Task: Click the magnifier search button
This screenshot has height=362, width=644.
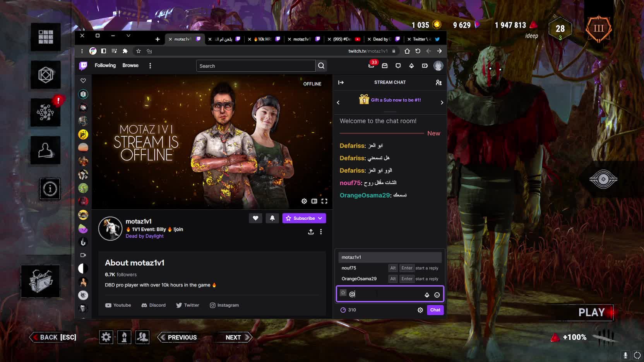Action: pos(321,66)
